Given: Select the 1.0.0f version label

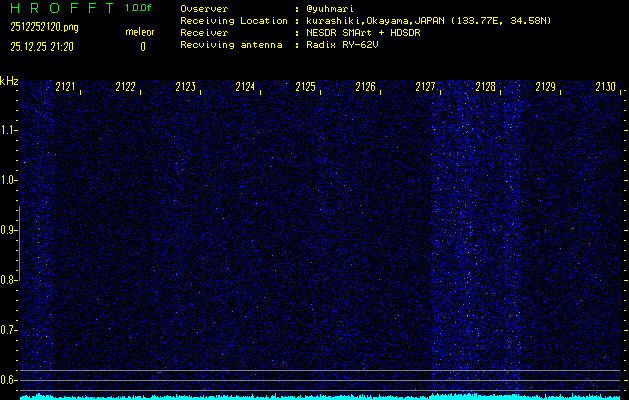Looking at the screenshot, I should tap(139, 8).
